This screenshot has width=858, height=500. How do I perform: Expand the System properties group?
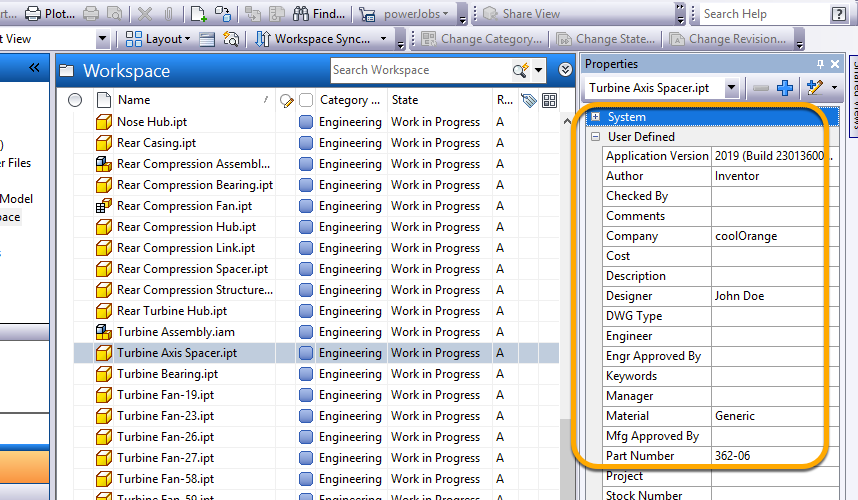595,117
